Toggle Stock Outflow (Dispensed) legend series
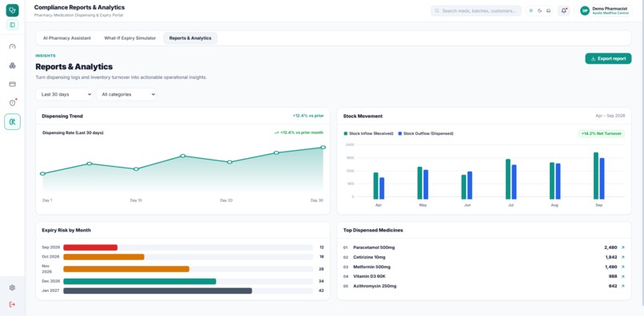The height and width of the screenshot is (316, 644). click(x=426, y=133)
